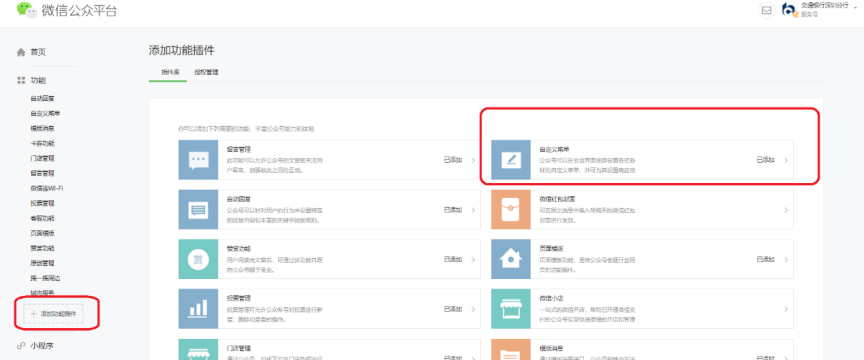Click the 页面模板 house plugin icon
This screenshot has width=864, height=360.
point(511,259)
